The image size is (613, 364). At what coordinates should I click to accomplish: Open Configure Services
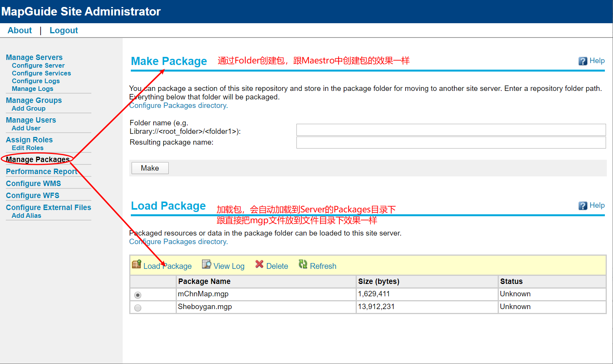(41, 73)
